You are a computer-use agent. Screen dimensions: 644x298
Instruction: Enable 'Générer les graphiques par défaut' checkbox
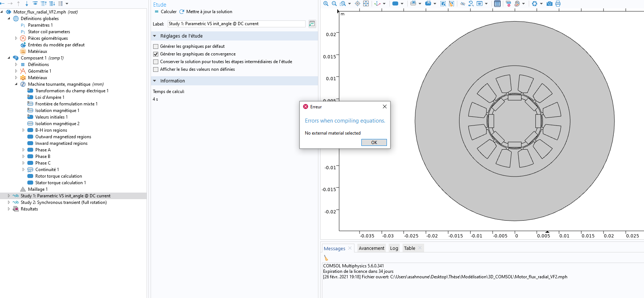click(156, 46)
